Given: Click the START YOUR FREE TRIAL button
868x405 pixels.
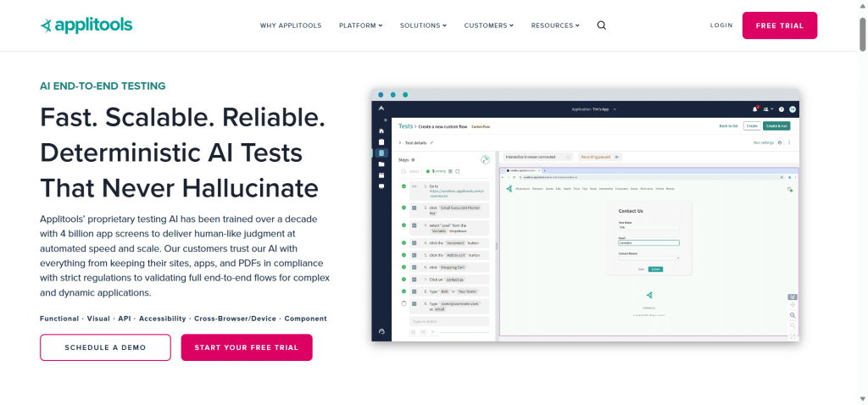Looking at the screenshot, I should point(247,347).
